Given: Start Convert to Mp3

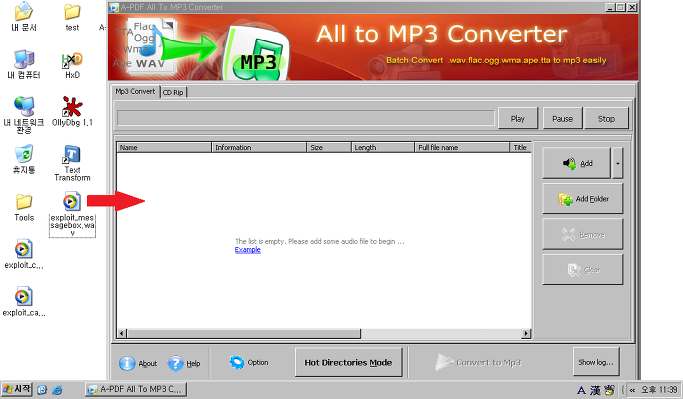Looking at the screenshot, I should 478,362.
